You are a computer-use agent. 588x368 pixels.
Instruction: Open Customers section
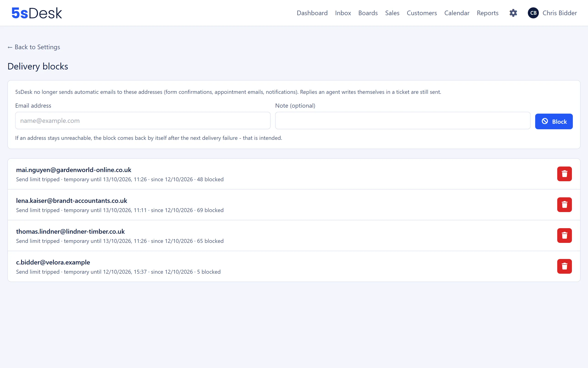point(422,13)
